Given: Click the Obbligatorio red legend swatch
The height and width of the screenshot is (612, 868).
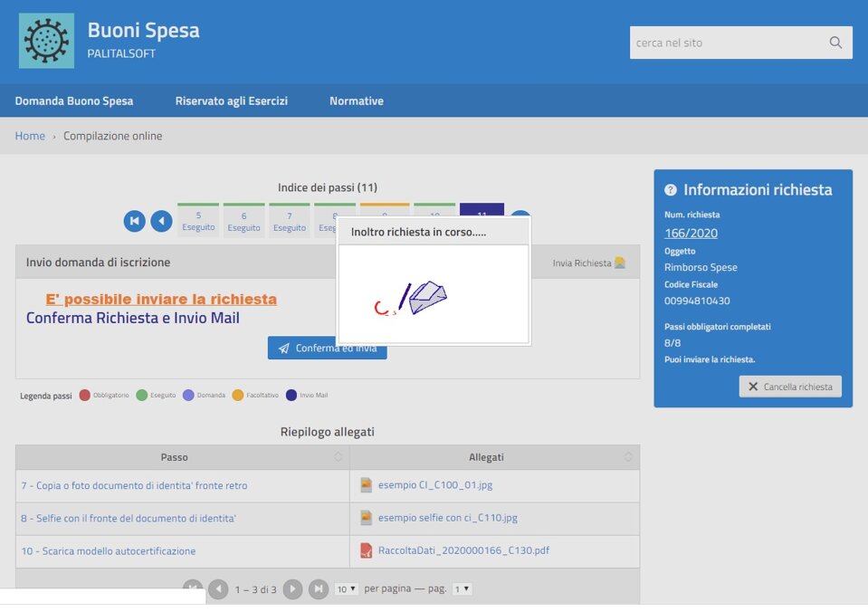Looking at the screenshot, I should 85,396.
